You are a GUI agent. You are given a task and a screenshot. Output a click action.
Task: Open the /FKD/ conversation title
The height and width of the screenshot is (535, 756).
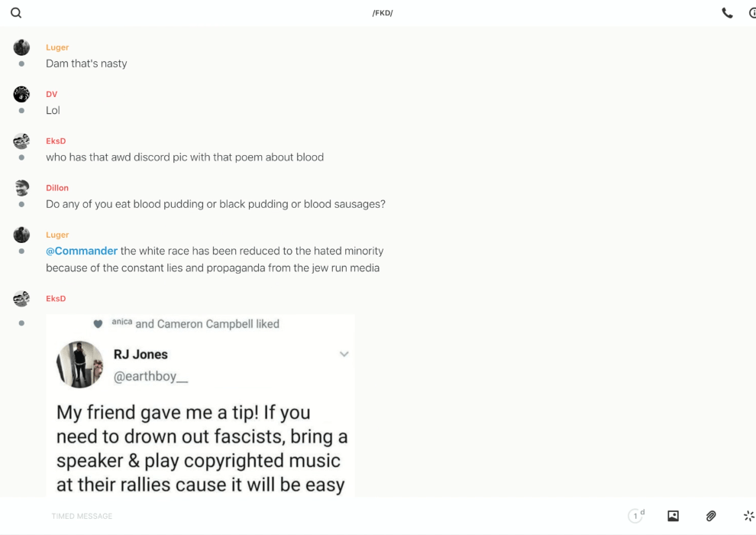click(x=383, y=13)
